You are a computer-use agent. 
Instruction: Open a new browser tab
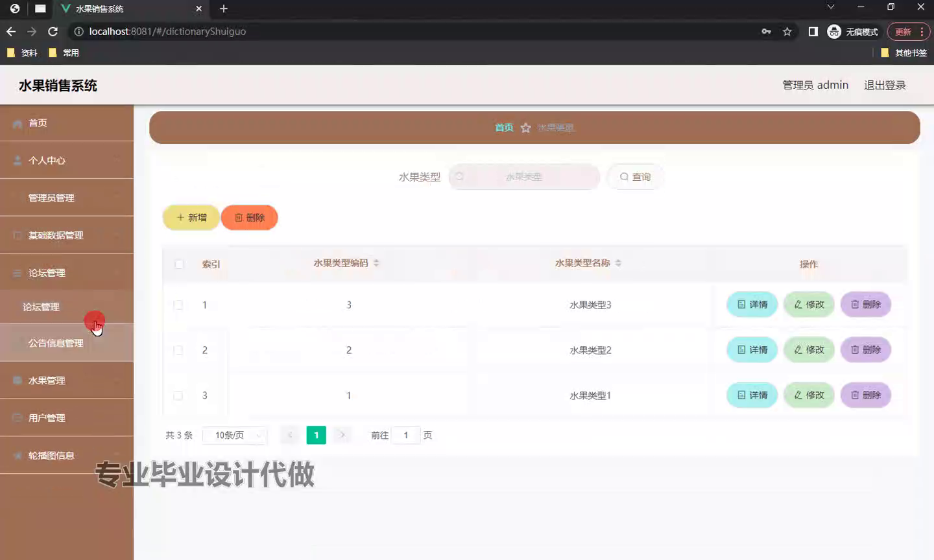point(224,8)
